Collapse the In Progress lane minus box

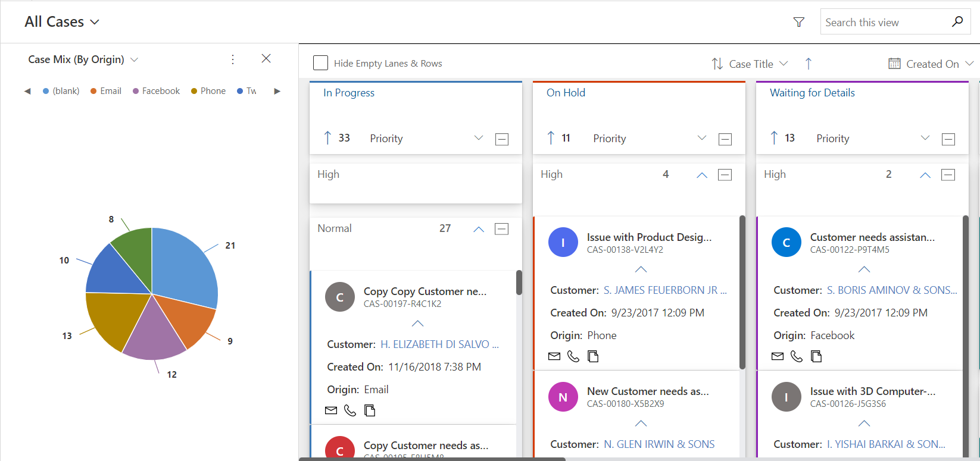pos(502,139)
